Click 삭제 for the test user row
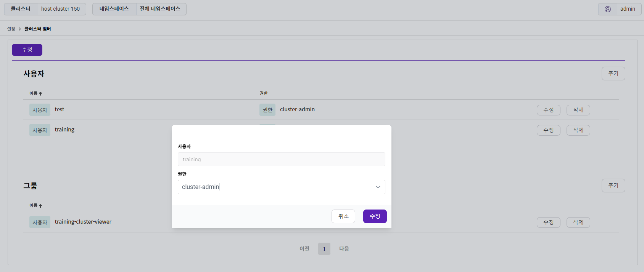 pyautogui.click(x=578, y=110)
